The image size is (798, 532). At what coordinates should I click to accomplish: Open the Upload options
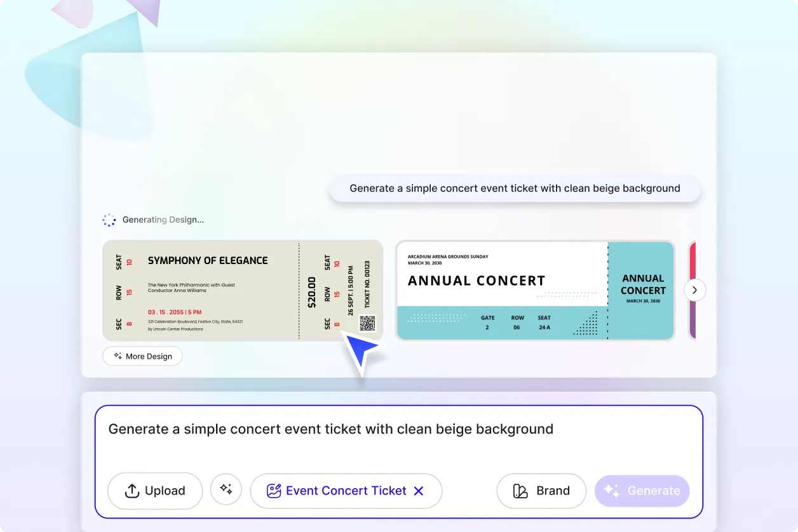154,490
